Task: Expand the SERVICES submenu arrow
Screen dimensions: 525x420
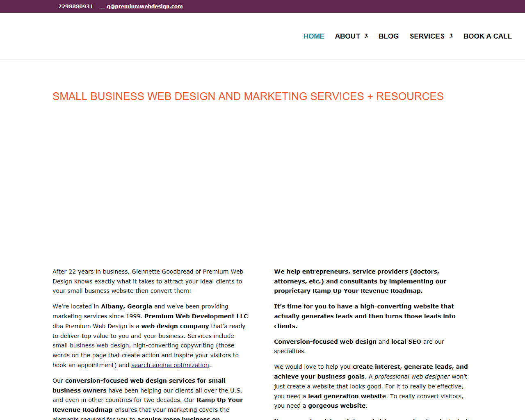Action: pyautogui.click(x=451, y=36)
